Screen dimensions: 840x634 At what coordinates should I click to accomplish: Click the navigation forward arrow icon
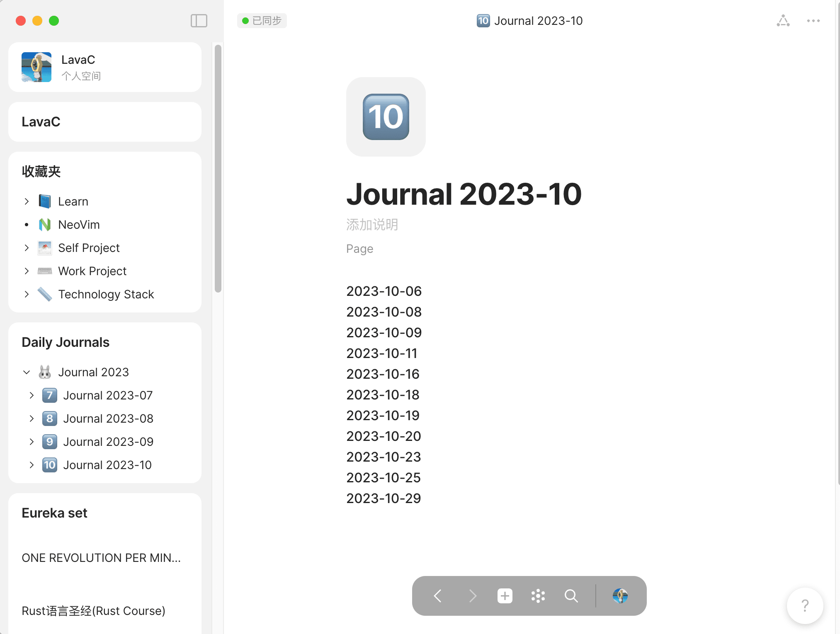click(472, 595)
